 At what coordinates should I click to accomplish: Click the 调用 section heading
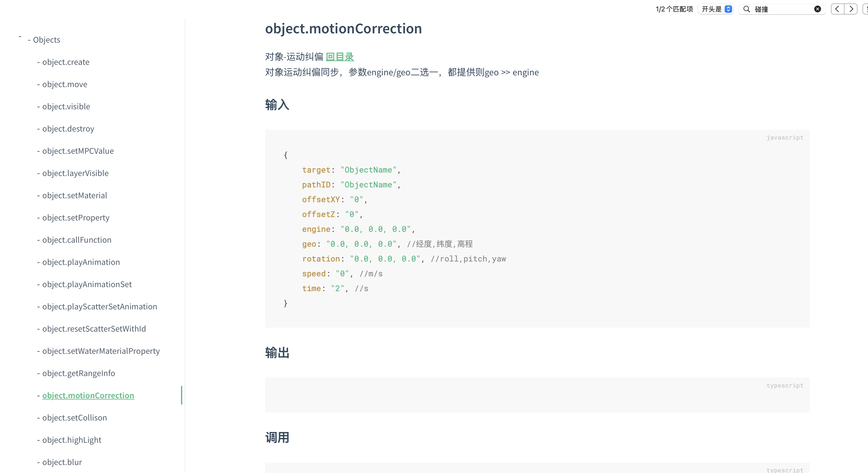[x=277, y=437]
